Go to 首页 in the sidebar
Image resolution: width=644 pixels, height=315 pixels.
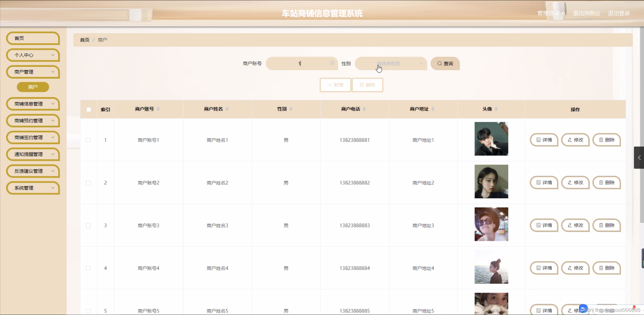click(33, 38)
